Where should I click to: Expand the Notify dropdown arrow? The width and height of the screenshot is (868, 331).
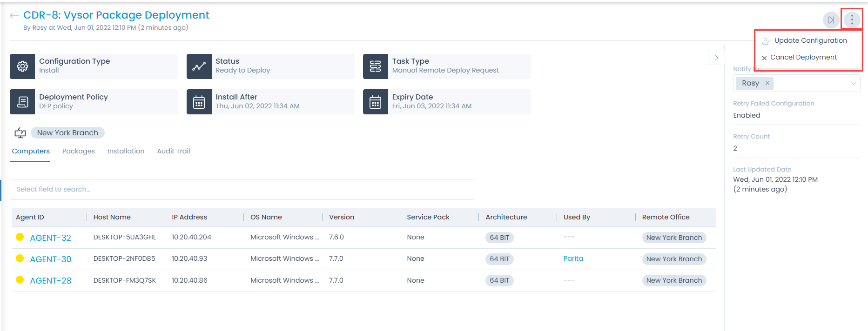853,83
